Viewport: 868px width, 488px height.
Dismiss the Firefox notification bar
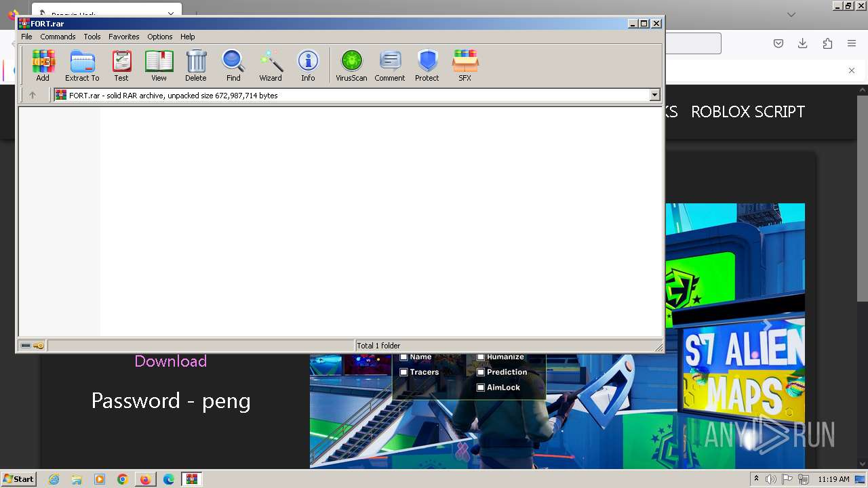point(852,70)
